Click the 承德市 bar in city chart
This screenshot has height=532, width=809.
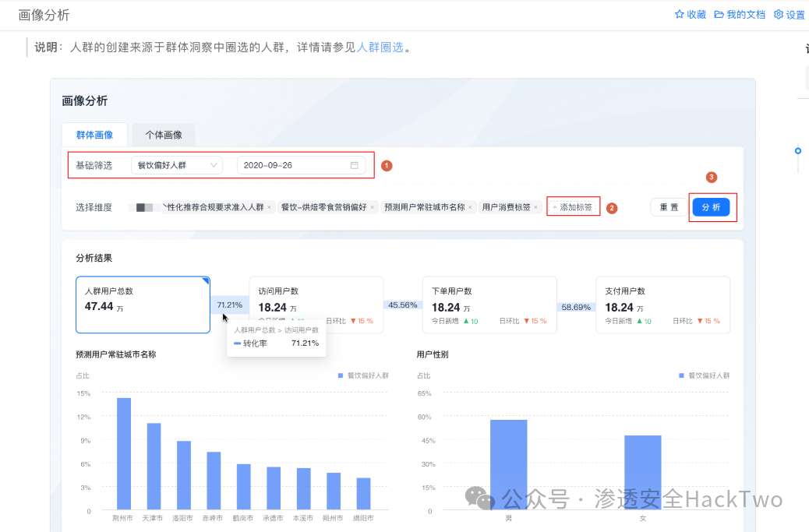pyautogui.click(x=274, y=488)
